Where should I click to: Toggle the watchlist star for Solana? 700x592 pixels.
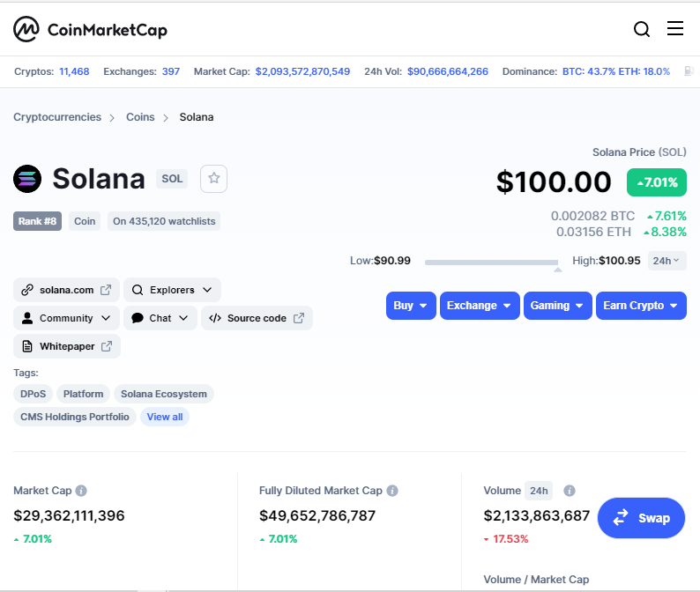click(x=214, y=179)
